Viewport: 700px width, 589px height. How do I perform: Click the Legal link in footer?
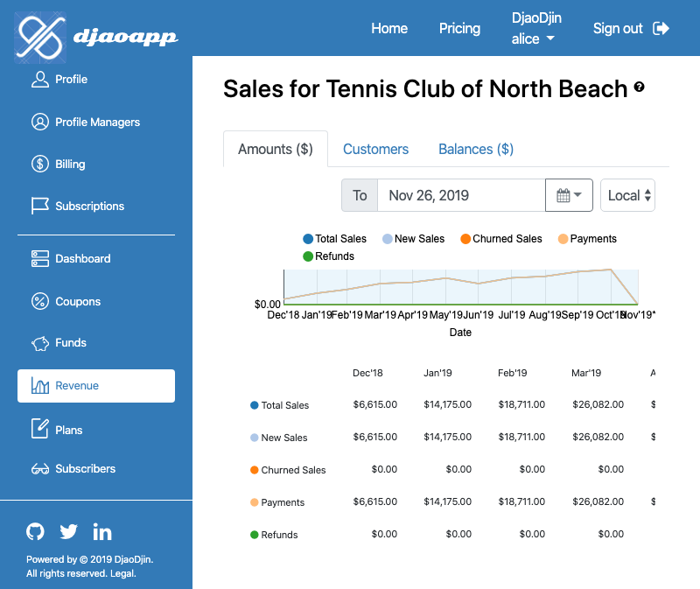coord(122,573)
